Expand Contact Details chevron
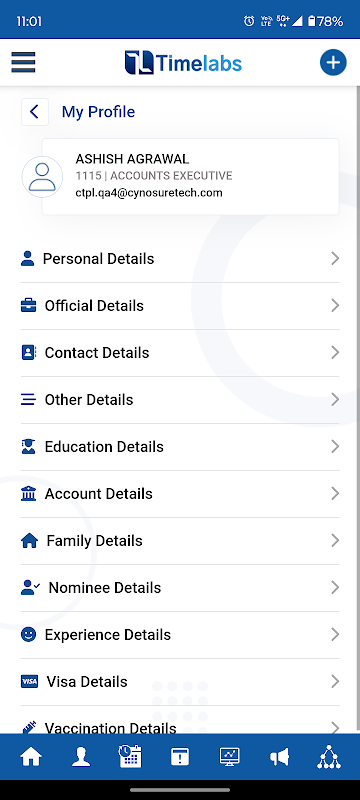Viewport: 360px width, 800px height. [x=335, y=353]
